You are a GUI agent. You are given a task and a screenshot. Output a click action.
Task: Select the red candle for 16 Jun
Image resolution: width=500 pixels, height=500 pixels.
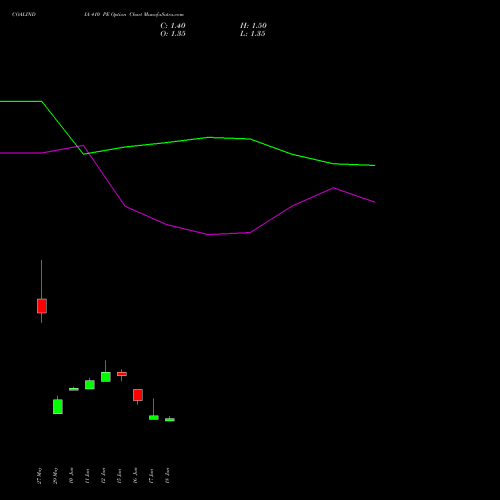click(x=138, y=395)
